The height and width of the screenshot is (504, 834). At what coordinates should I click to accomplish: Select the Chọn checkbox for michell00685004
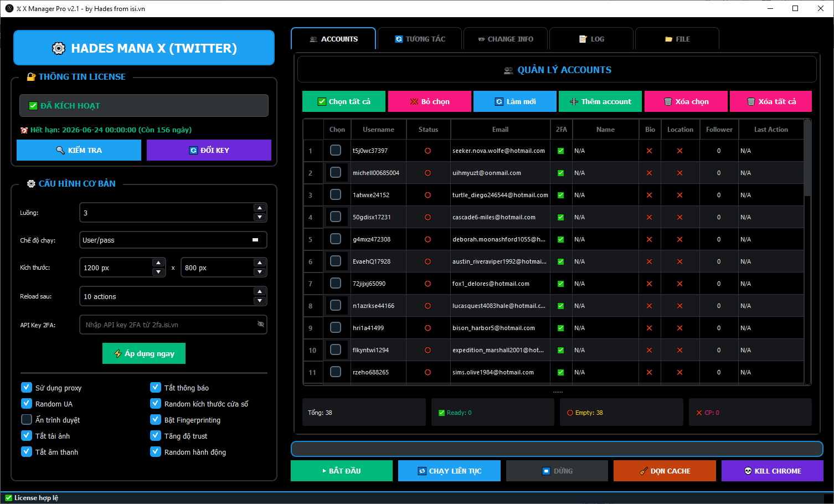336,172
